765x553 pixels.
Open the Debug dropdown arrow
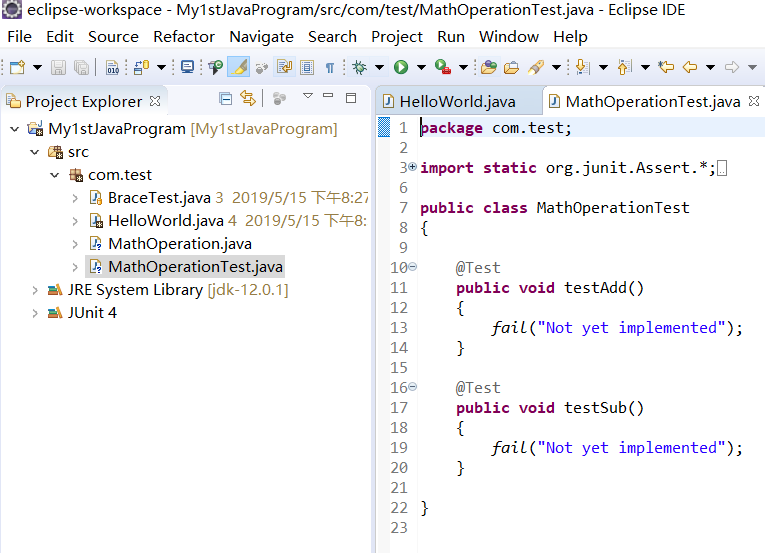pos(379,67)
